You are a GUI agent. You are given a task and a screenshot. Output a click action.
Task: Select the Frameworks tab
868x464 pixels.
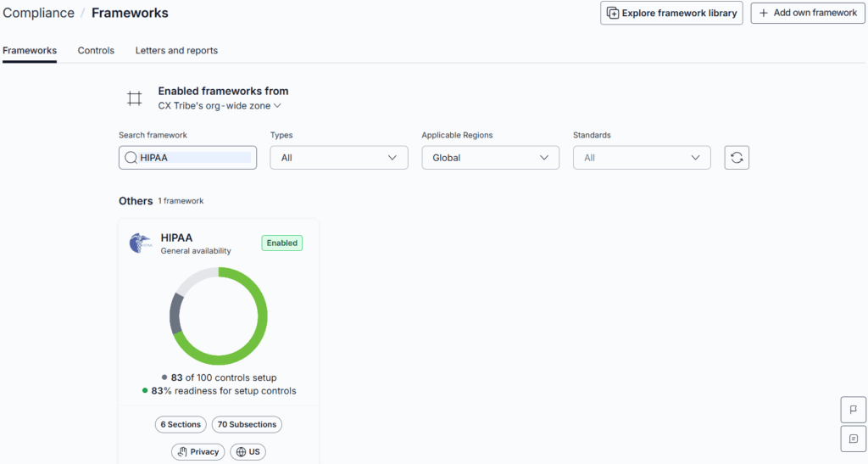[x=30, y=50]
